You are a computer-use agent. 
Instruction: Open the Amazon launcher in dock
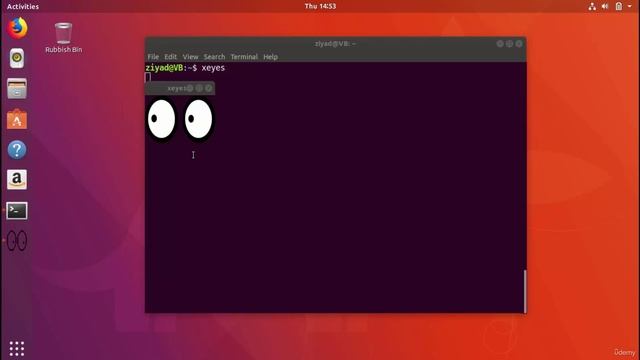tap(17, 180)
